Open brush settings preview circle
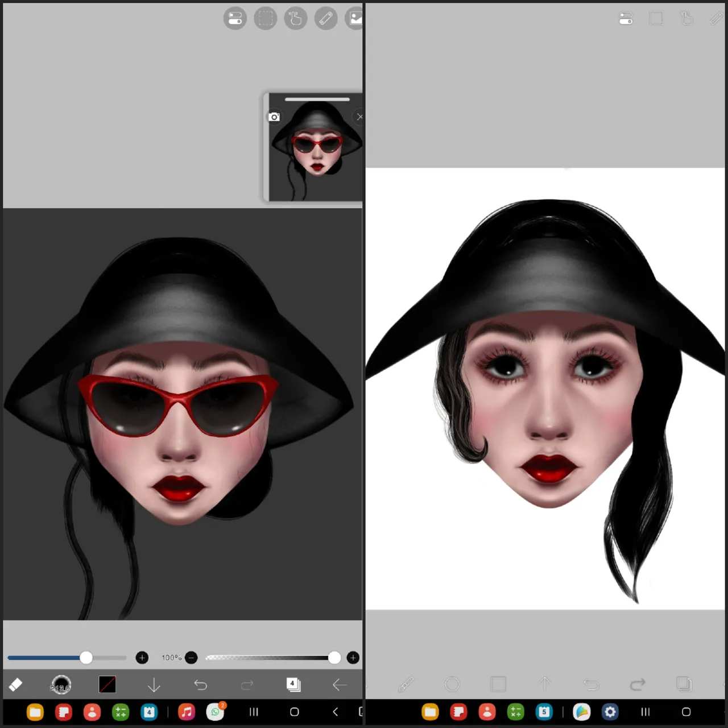 (x=61, y=685)
